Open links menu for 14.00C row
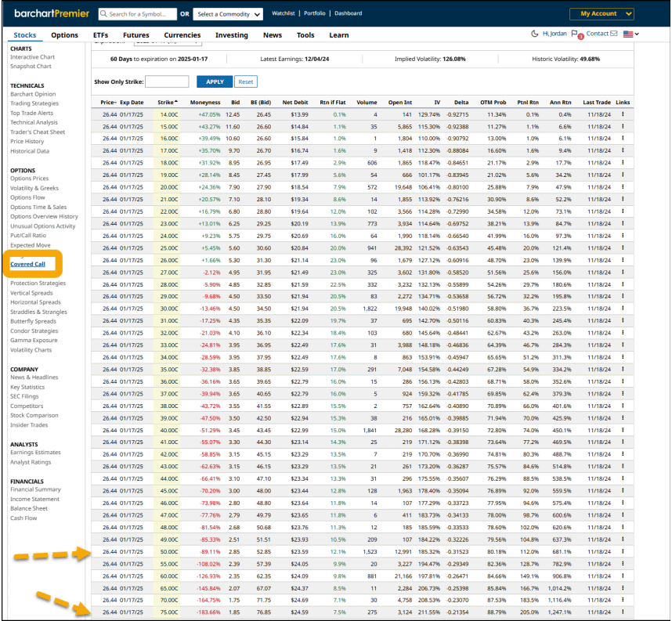The height and width of the screenshot is (621, 672). pos(623,114)
